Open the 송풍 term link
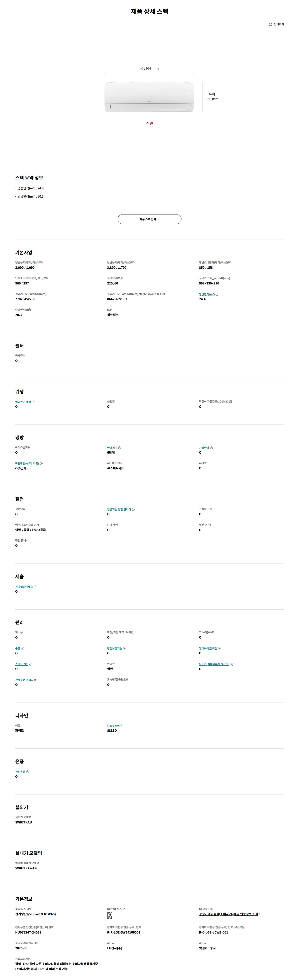The image size is (288, 980). click(x=18, y=648)
